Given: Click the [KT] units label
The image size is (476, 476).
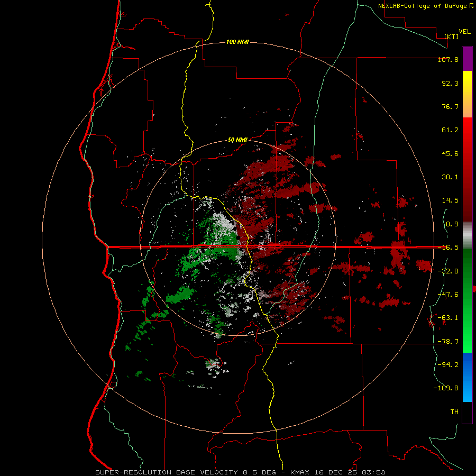Looking at the screenshot, I should tap(452, 36).
